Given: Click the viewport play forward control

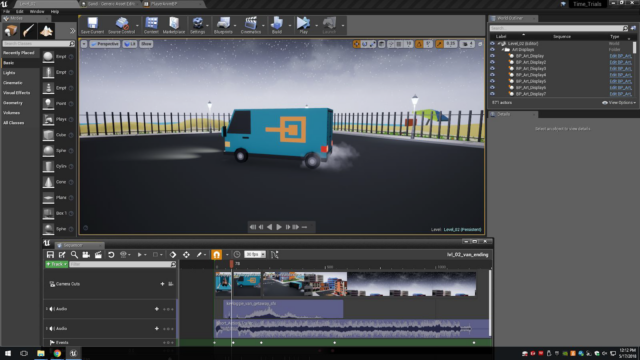Looking at the screenshot, I should coord(279,227).
